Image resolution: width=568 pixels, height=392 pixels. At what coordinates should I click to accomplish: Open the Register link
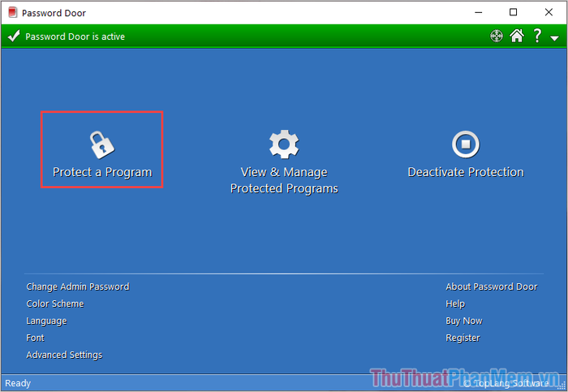pyautogui.click(x=463, y=338)
